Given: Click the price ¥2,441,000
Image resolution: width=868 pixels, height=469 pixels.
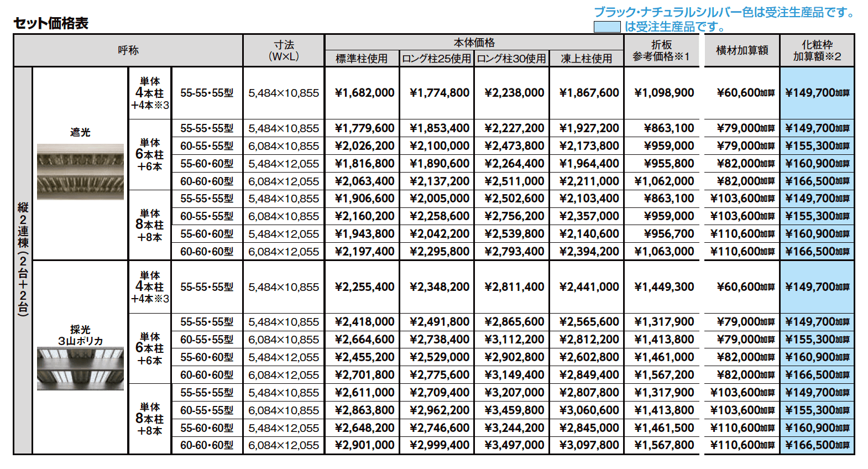Looking at the screenshot, I should (x=589, y=287).
